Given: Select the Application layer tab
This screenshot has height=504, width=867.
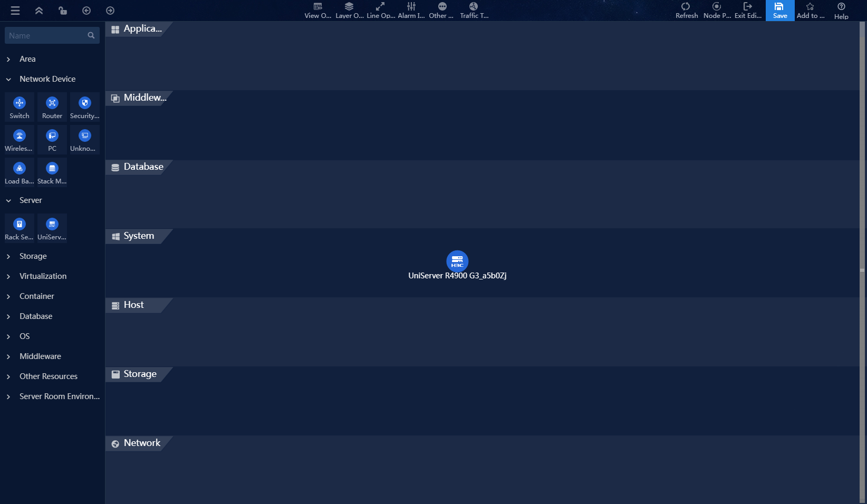Looking at the screenshot, I should pos(138,29).
